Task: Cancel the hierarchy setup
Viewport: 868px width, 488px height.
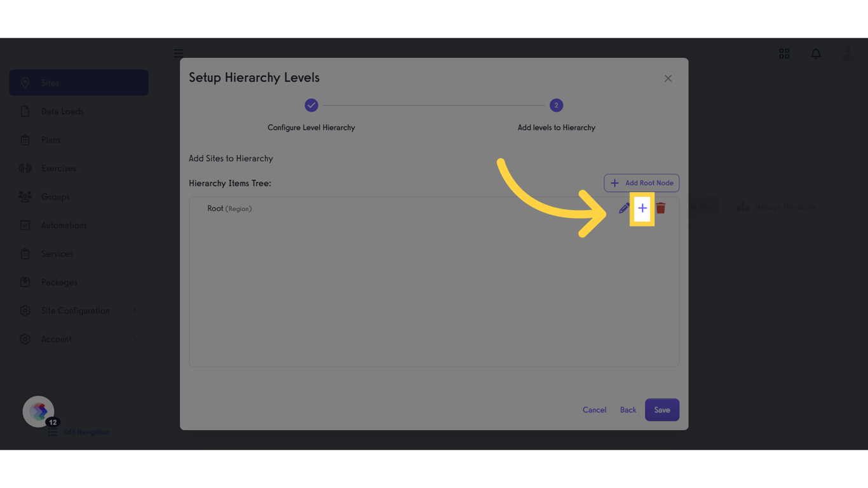Action: pyautogui.click(x=594, y=410)
